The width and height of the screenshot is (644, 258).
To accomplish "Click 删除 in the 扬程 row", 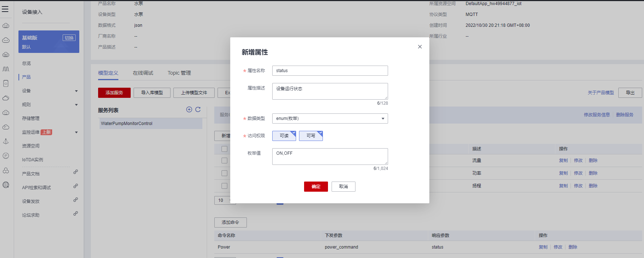I will 593,186.
